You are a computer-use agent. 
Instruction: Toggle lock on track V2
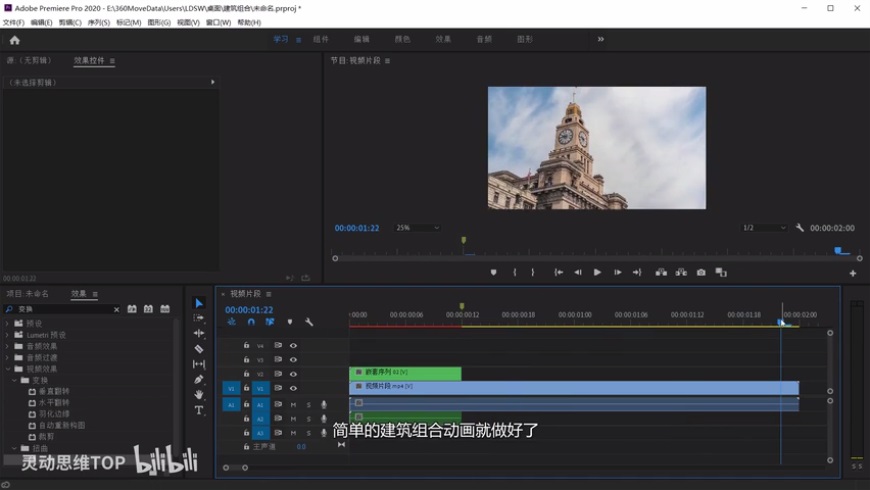[246, 373]
